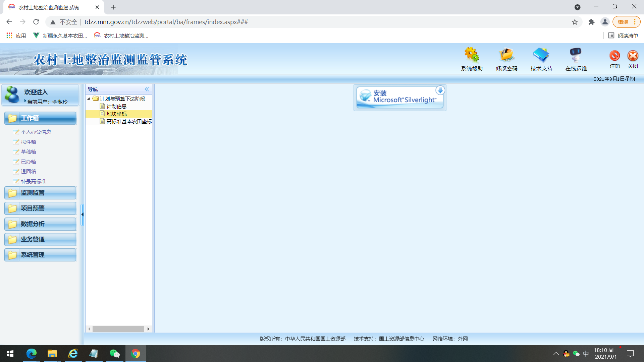Image resolution: width=644 pixels, height=362 pixels.
Task: Click the 安装 Microsoft Silverlight banner
Action: (x=397, y=97)
